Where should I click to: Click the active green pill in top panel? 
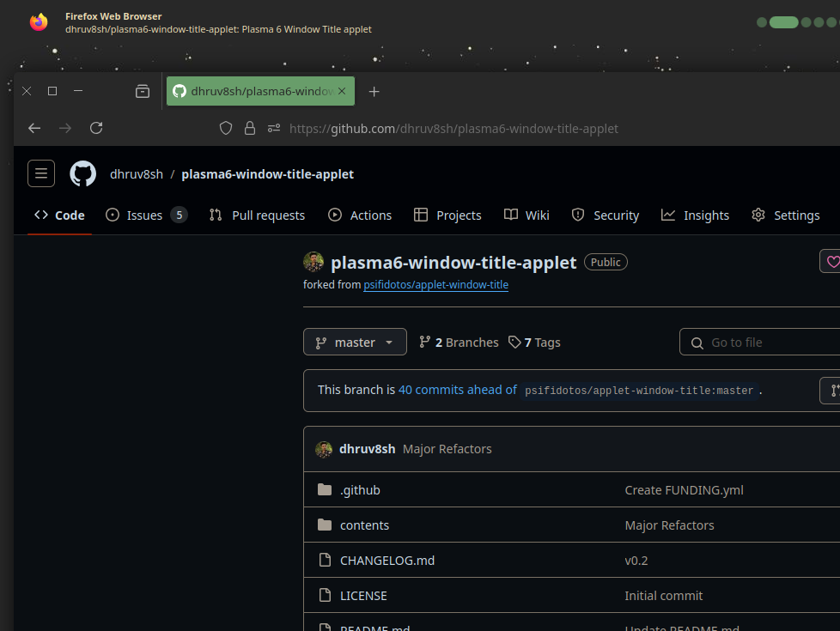(784, 22)
